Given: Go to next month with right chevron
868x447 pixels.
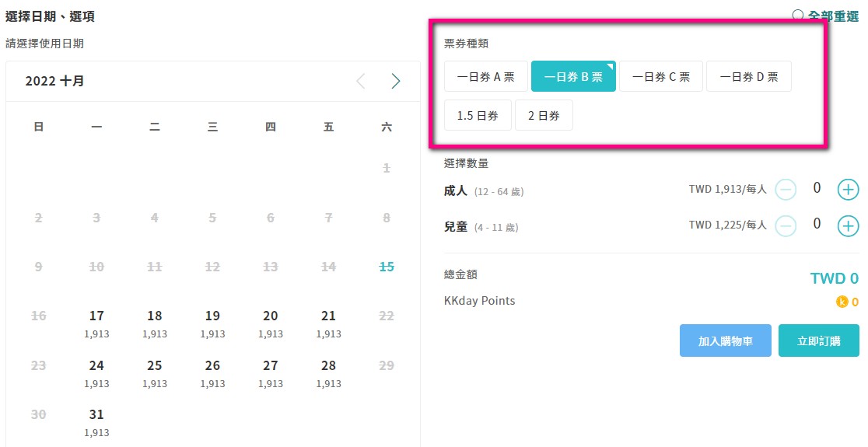Looking at the screenshot, I should click(x=395, y=82).
